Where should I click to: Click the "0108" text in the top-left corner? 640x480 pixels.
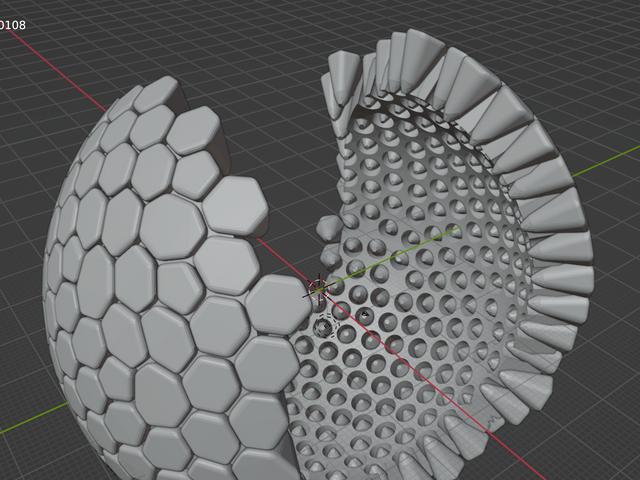[x=13, y=24]
